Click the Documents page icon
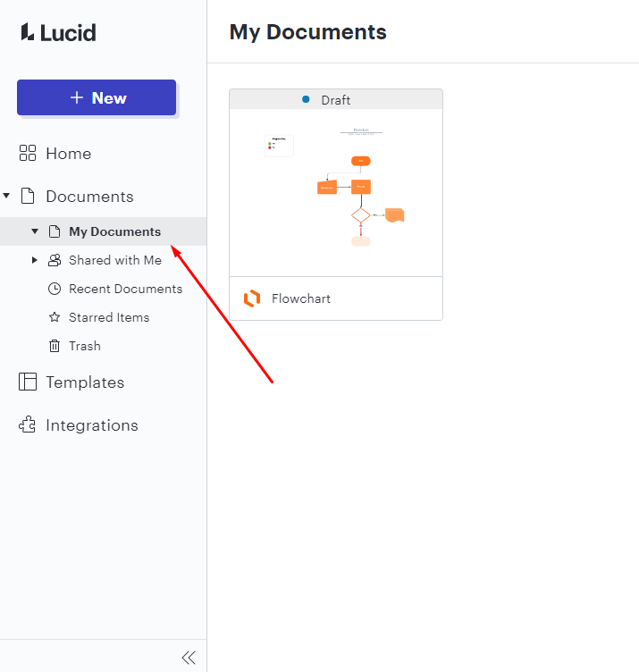The width and height of the screenshot is (639, 672). [x=28, y=196]
